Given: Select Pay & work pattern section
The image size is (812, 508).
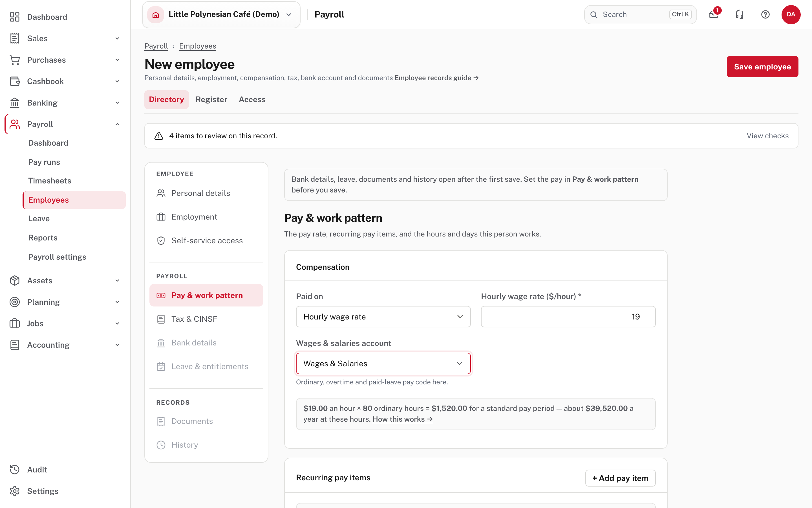Looking at the screenshot, I should pos(206,295).
